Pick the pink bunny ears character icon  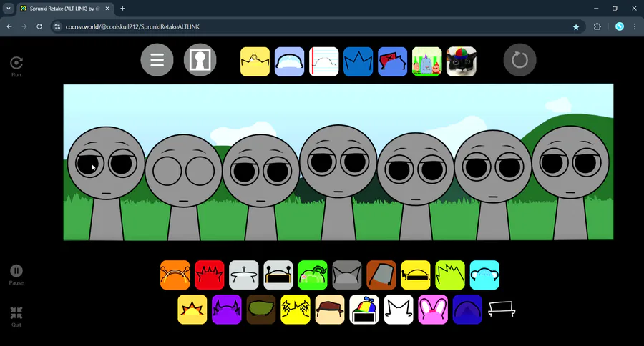pos(433,310)
